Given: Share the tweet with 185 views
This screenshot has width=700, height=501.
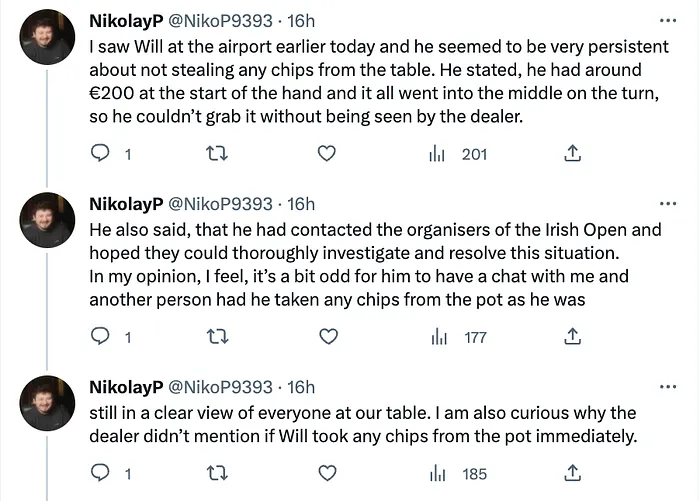Looking at the screenshot, I should tap(573, 472).
